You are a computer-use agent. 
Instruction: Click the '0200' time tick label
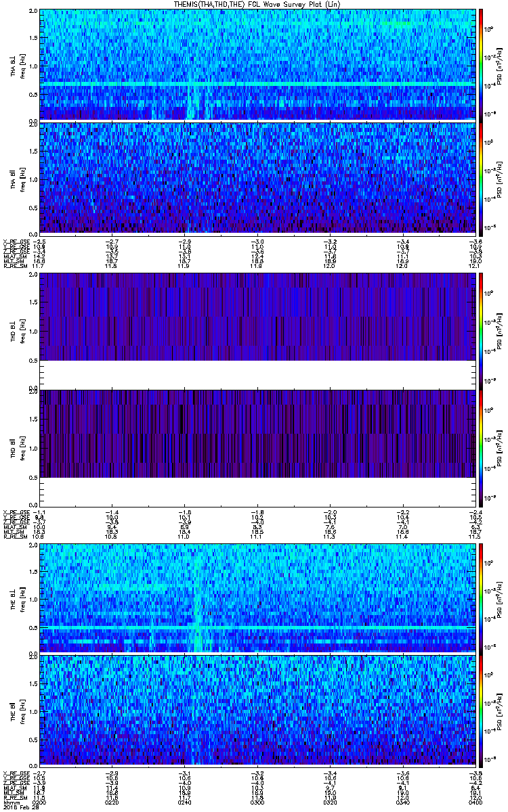click(x=40, y=802)
